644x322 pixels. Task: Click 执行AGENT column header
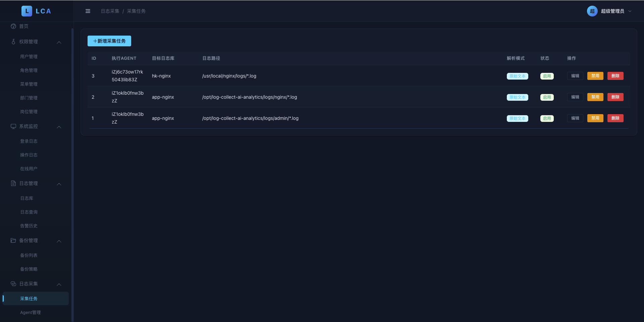tap(124, 58)
